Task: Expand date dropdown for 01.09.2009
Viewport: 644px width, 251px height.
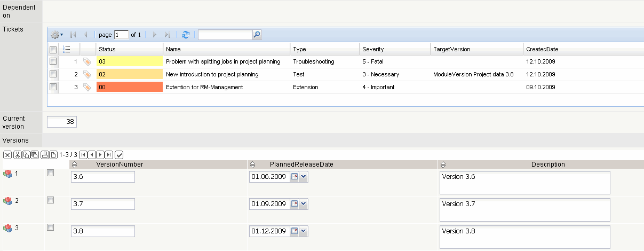Action: coord(304,204)
